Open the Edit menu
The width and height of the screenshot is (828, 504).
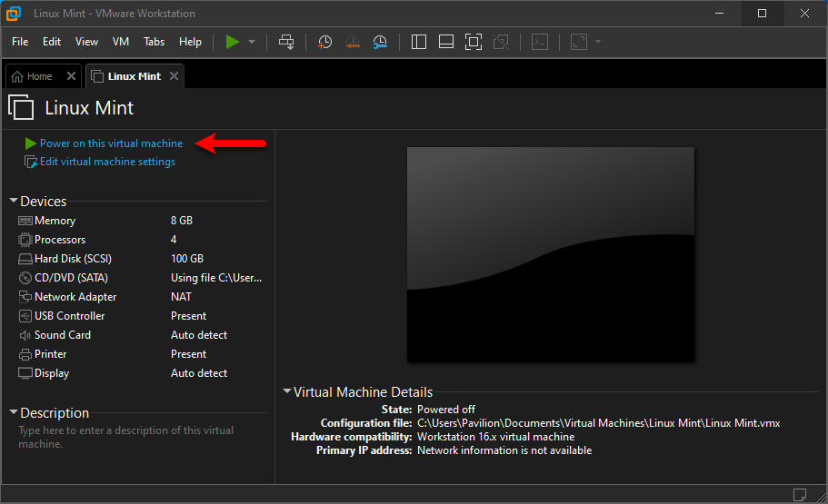52,42
